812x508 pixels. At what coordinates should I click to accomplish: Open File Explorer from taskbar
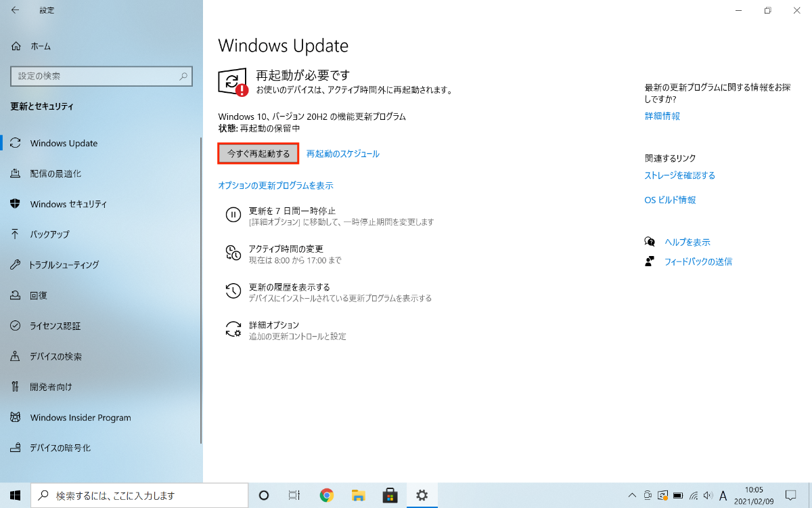point(358,495)
